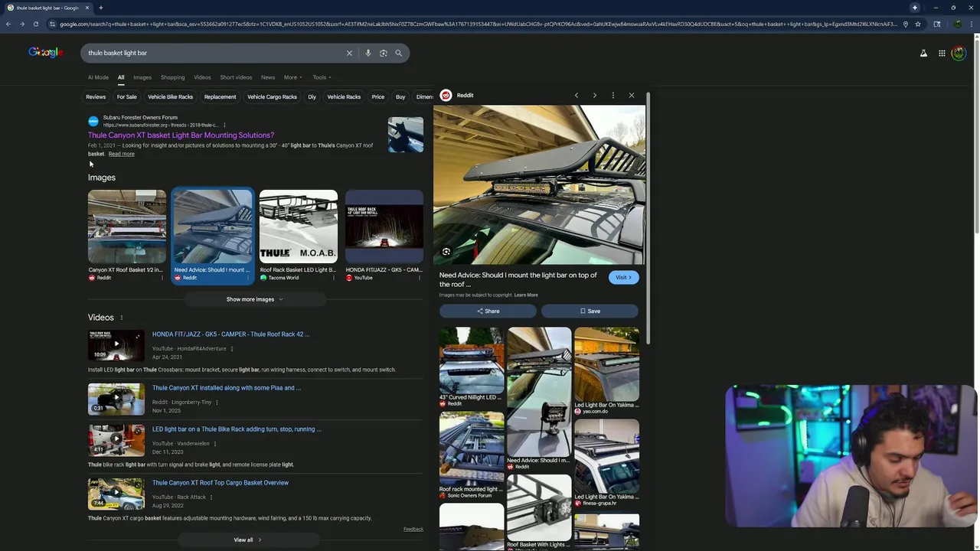This screenshot has height=551, width=980.
Task: Open Roof Rack Basket LED Tacoma World thumbnail
Action: 299,227
